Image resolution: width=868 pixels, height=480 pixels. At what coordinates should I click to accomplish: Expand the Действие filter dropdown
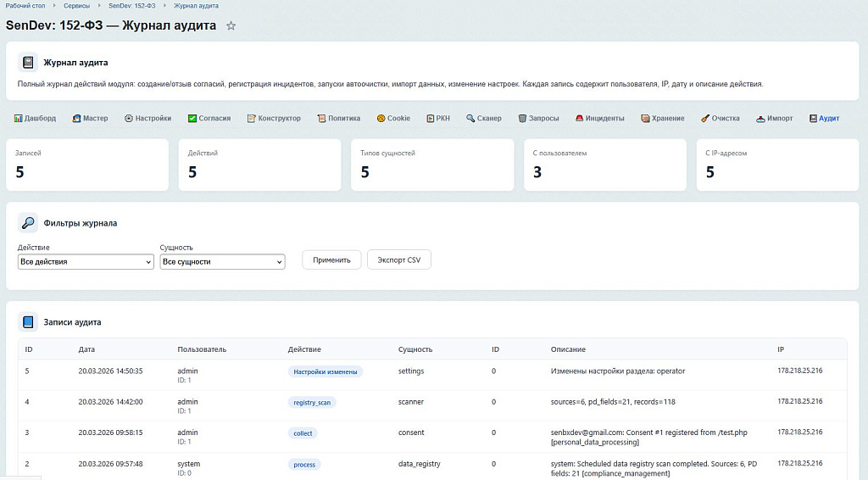point(86,262)
